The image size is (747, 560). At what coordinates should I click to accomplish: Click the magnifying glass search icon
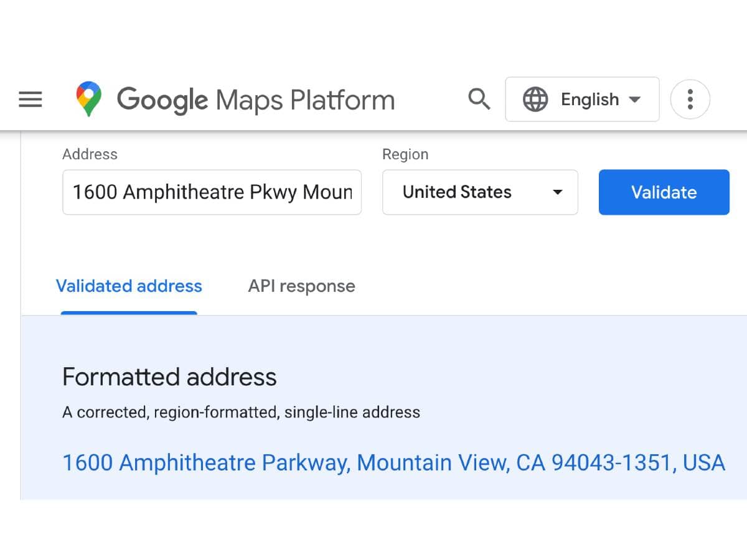(x=479, y=99)
